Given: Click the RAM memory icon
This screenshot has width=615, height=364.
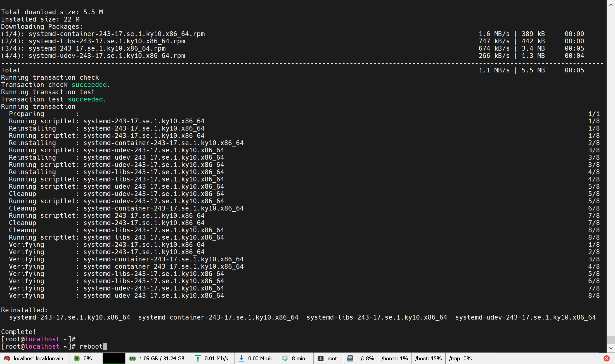Looking at the screenshot, I should click(x=133, y=358).
